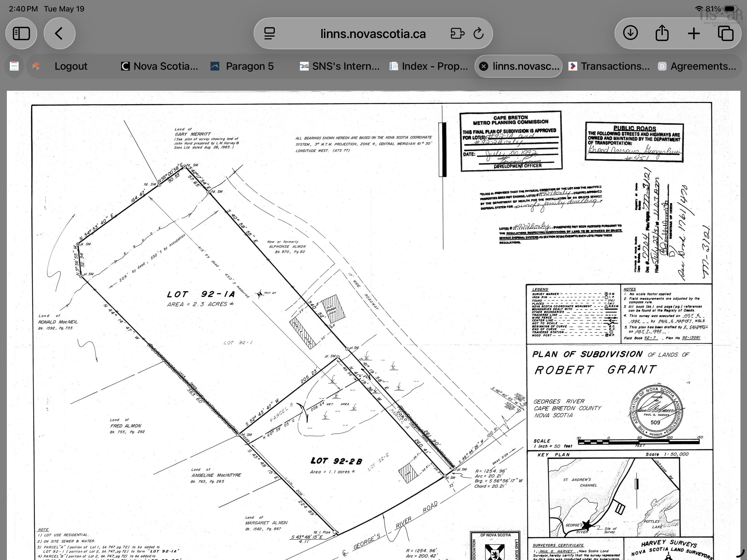Viewport: 747px width, 560px height.
Task: Tap the Area = 1.1 acres text
Action: point(332,472)
